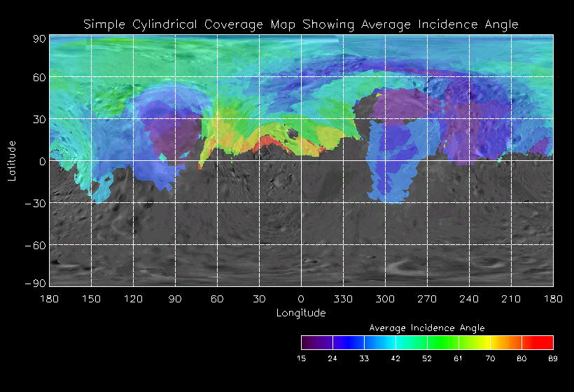Click the legend value '70'

click(x=490, y=358)
